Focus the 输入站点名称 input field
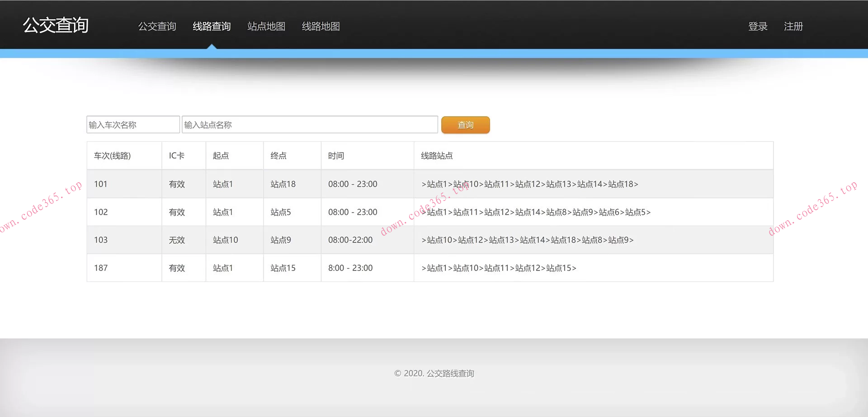The height and width of the screenshot is (417, 868). (x=310, y=125)
